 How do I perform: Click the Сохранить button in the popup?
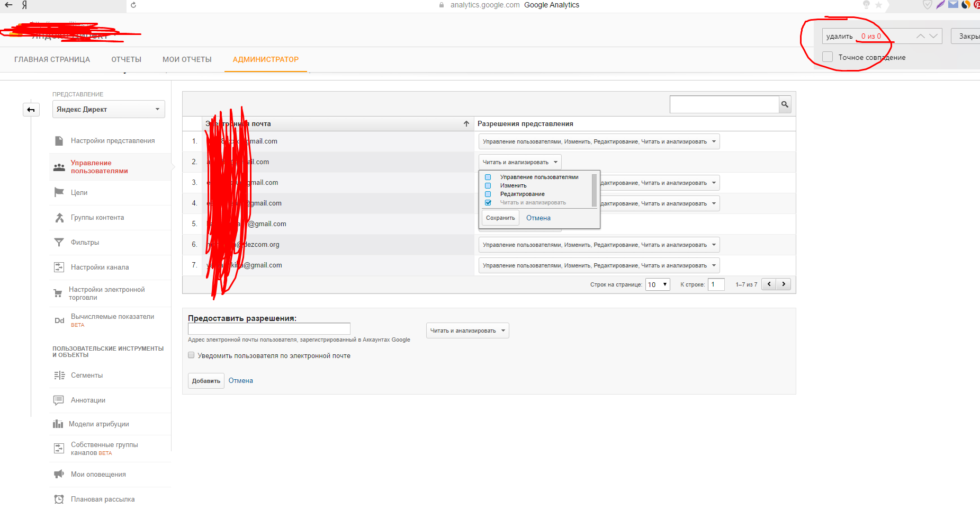(x=500, y=218)
